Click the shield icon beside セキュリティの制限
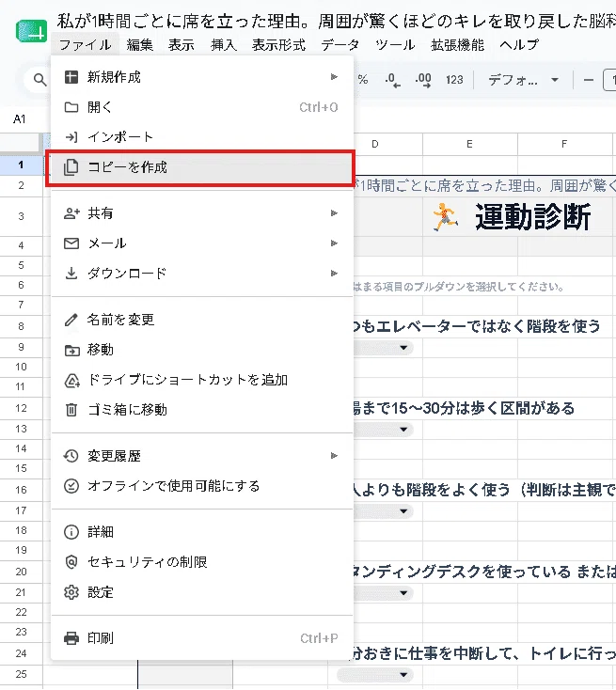This screenshot has height=690, width=616. click(71, 562)
